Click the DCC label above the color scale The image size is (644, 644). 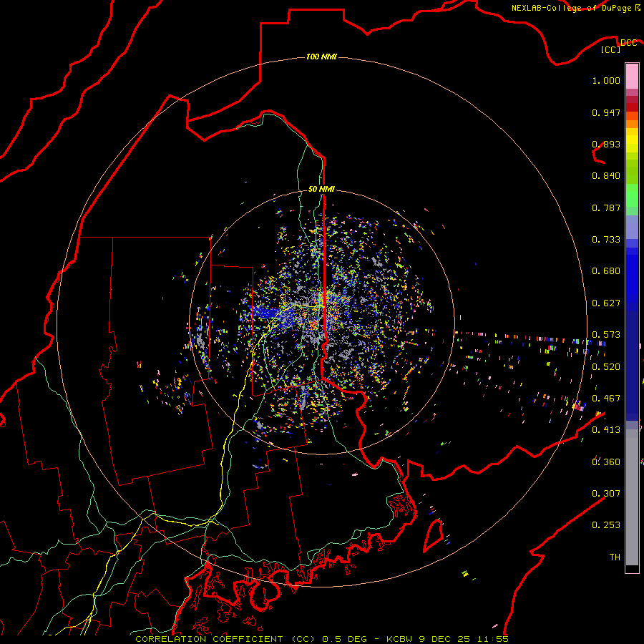pyautogui.click(x=628, y=43)
